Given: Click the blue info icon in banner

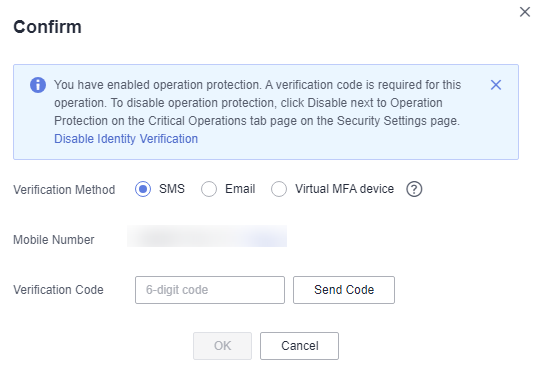Looking at the screenshot, I should tap(38, 85).
